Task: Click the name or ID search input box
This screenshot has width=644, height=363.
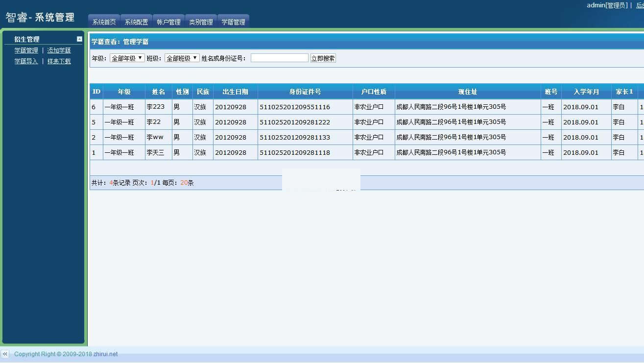Action: (x=279, y=57)
